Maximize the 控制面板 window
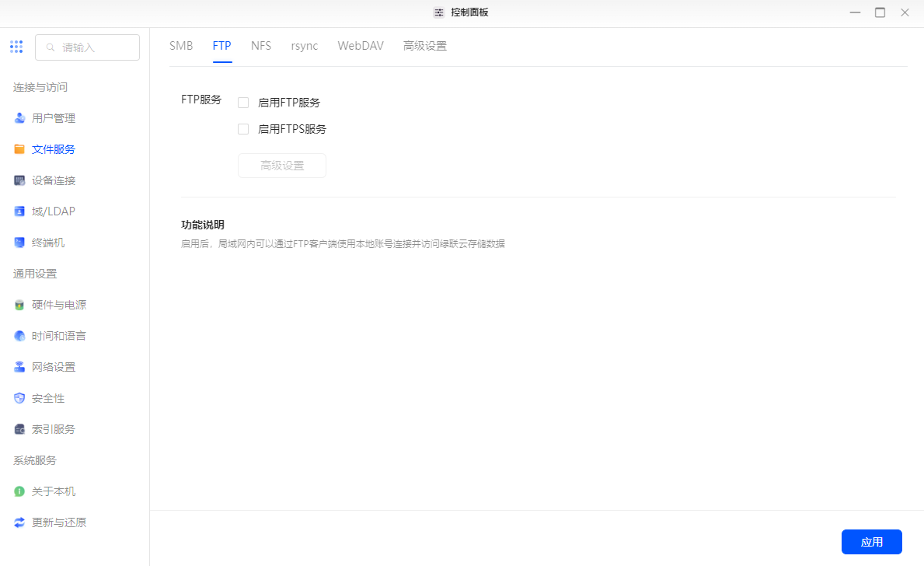 point(880,12)
